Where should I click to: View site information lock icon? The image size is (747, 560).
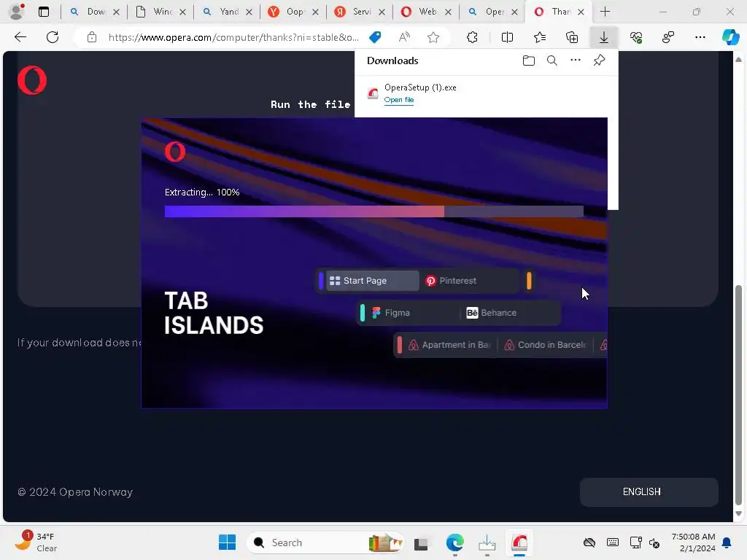92,37
